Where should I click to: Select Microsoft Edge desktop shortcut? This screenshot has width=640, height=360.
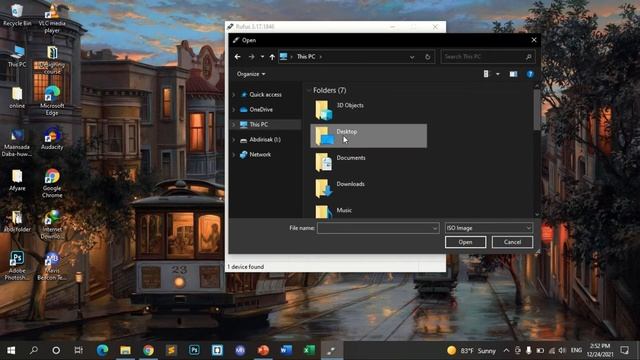click(x=52, y=101)
